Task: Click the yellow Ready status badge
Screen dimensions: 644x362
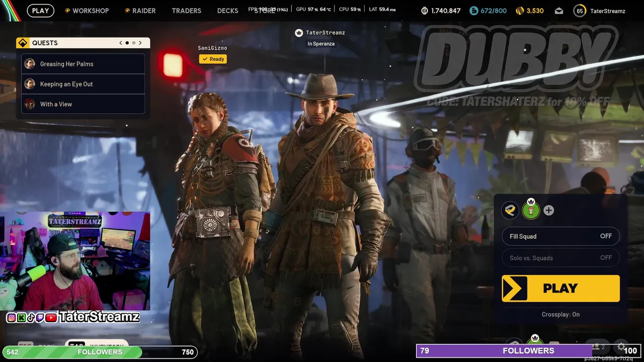Action: 213,59
